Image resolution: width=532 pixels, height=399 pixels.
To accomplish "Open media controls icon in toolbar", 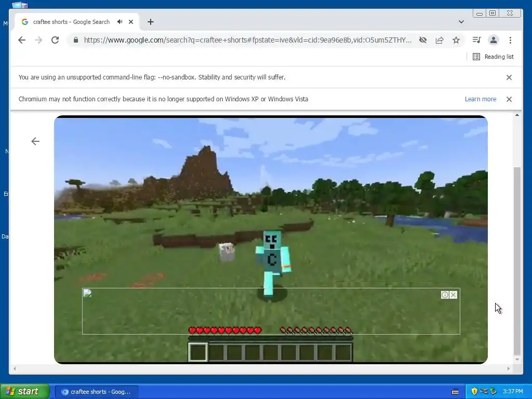I will tap(477, 40).
